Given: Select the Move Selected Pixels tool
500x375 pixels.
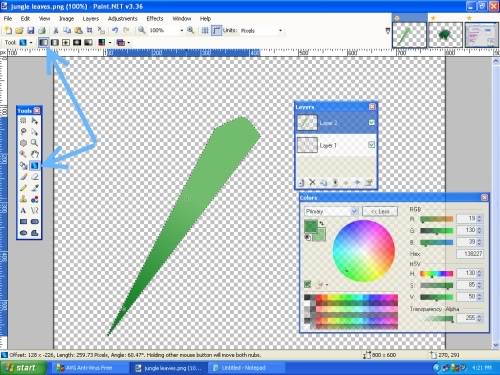Looking at the screenshot, I should pyautogui.click(x=35, y=120).
